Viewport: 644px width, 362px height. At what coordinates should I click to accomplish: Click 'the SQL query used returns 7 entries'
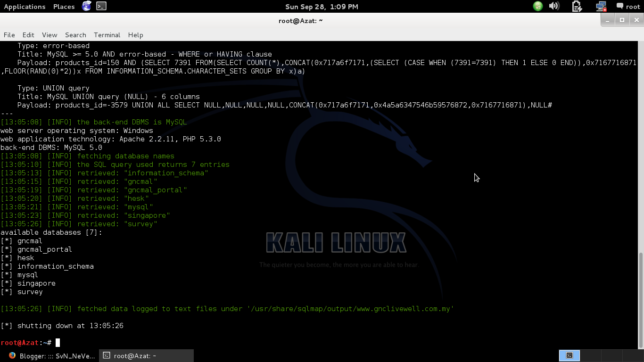[x=115, y=165]
